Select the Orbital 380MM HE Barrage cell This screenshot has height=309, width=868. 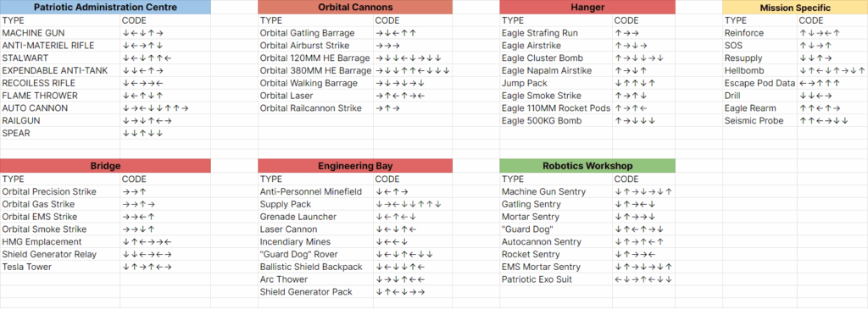(315, 71)
